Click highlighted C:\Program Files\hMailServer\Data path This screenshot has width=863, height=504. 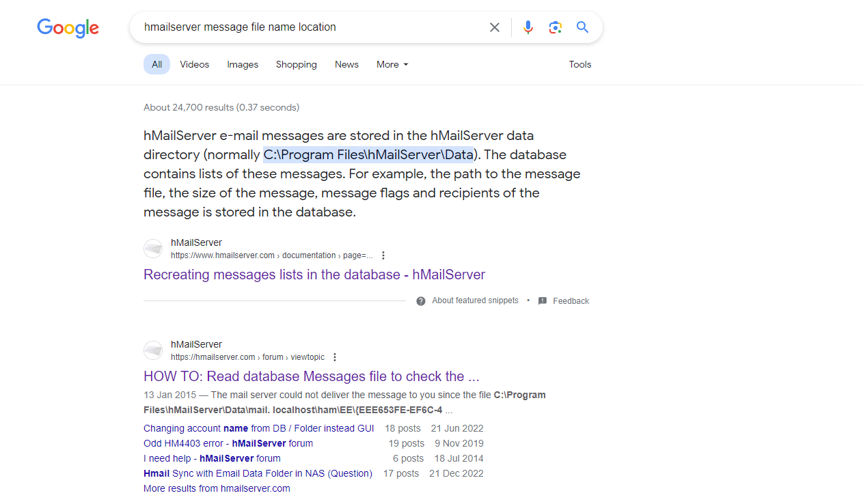368,154
